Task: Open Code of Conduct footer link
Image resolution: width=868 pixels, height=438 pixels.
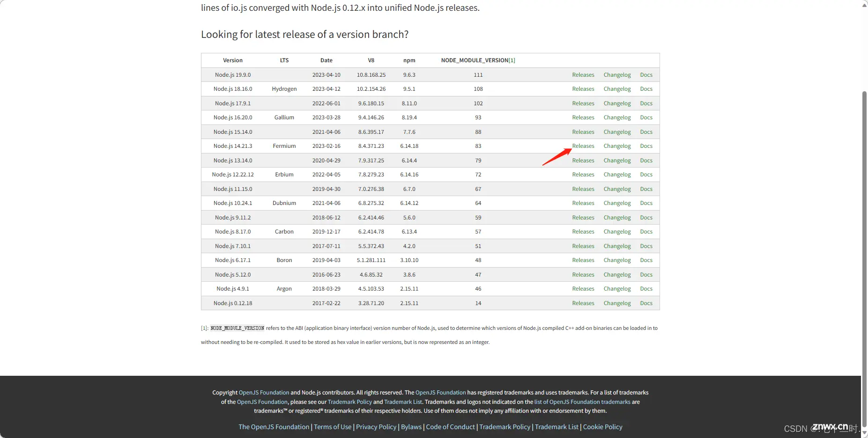Action: click(451, 427)
